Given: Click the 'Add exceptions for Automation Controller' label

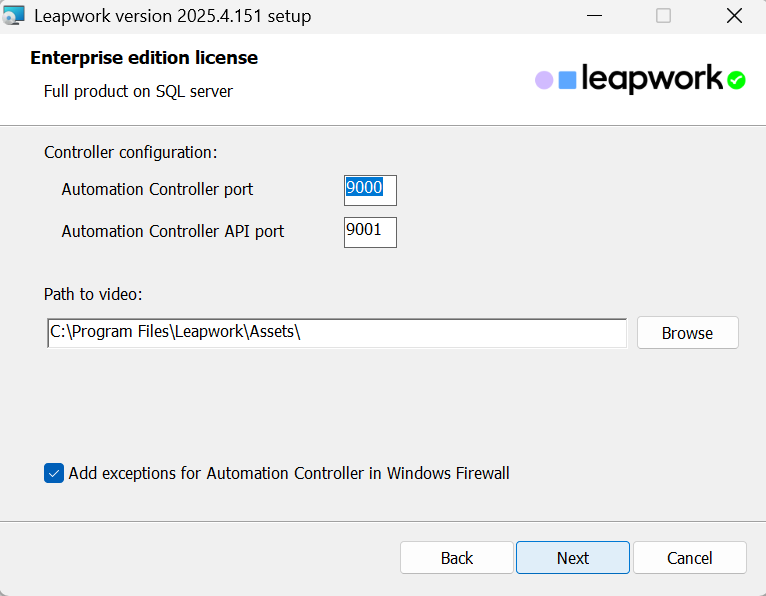Looking at the screenshot, I should point(289,473).
